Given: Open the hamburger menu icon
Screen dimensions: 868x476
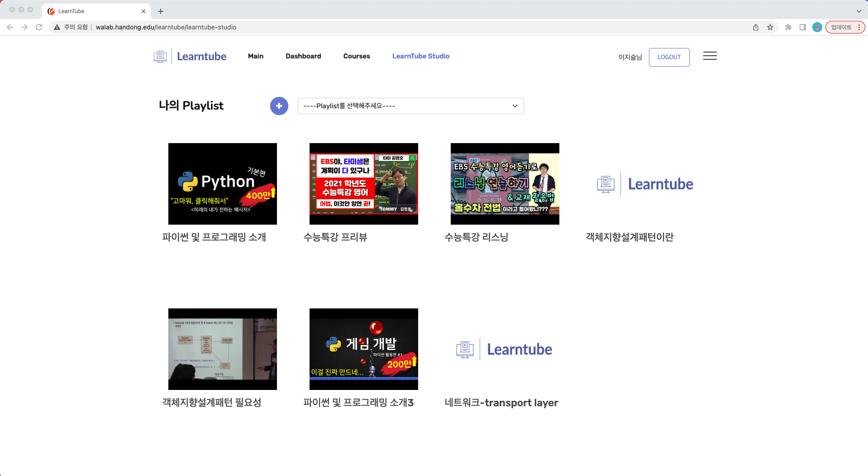Looking at the screenshot, I should point(710,56).
